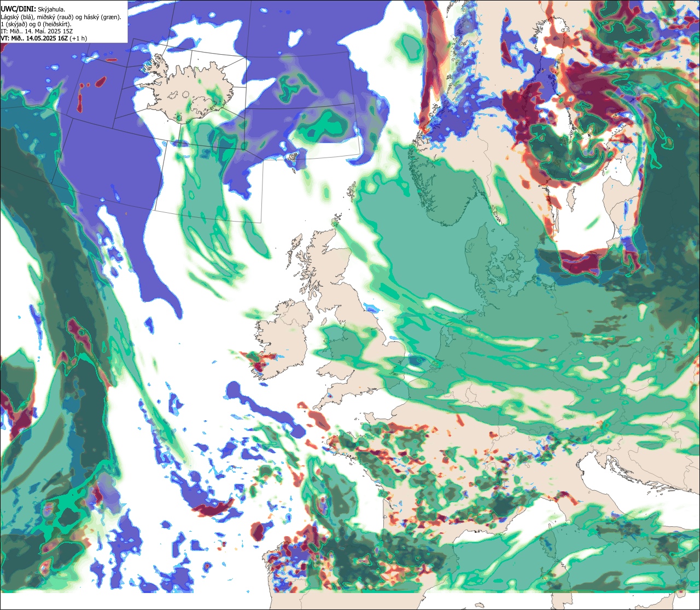Click the '1 (skýjað) og 0 (heiðskírt)' line
Screen dimensions: 700x610
(36, 24)
